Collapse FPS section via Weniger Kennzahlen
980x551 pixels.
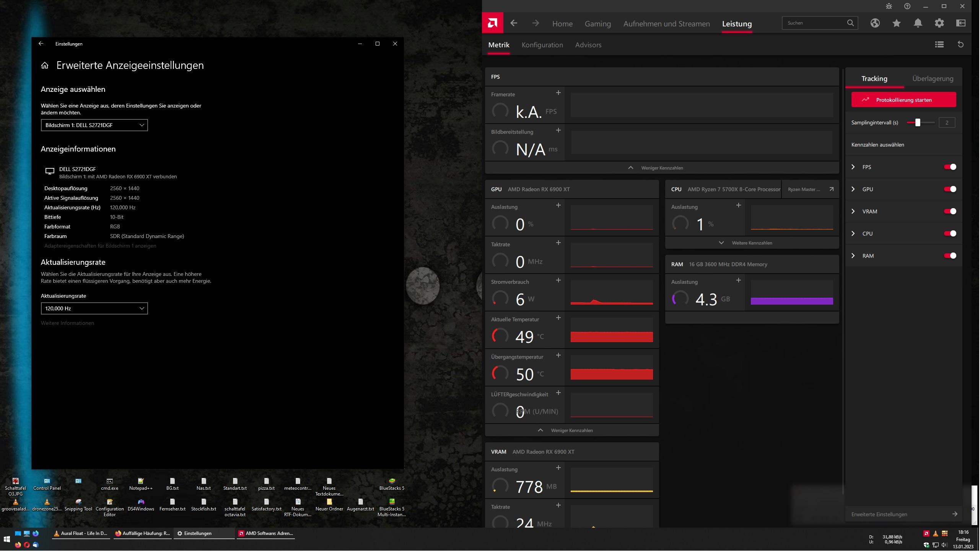[663, 168]
